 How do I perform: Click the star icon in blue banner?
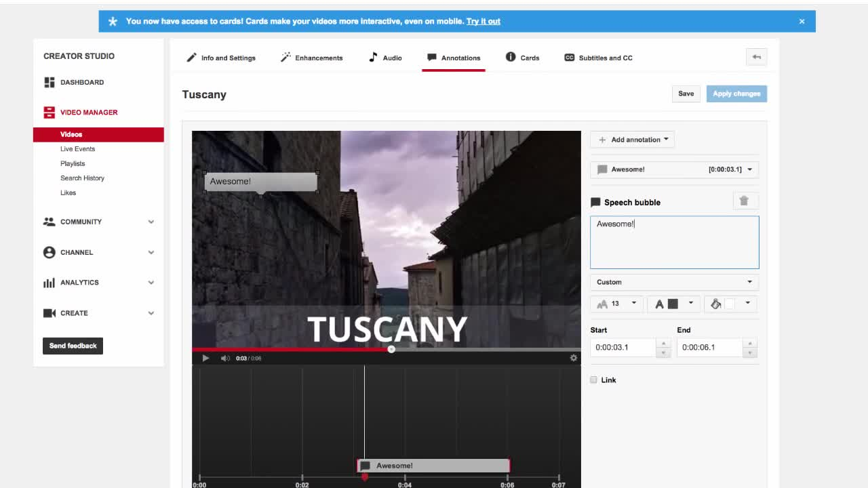(113, 21)
